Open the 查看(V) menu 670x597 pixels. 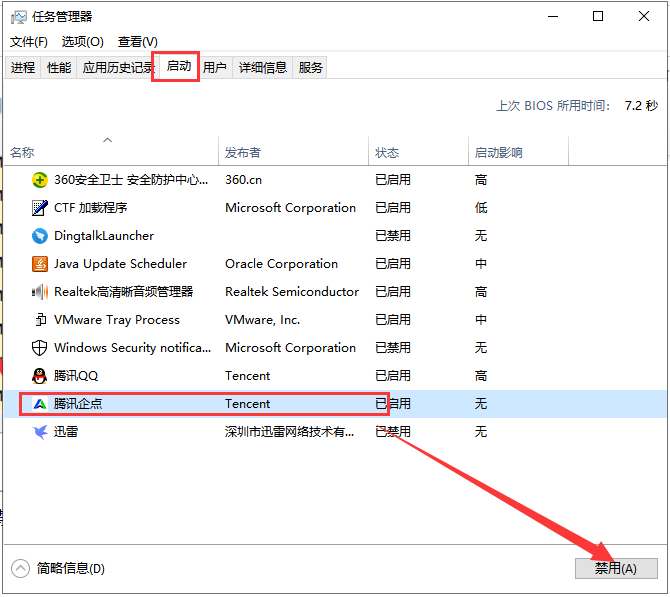point(138,42)
